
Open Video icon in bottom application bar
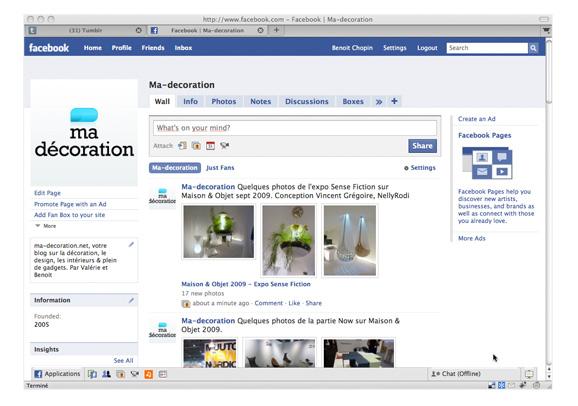(135, 374)
